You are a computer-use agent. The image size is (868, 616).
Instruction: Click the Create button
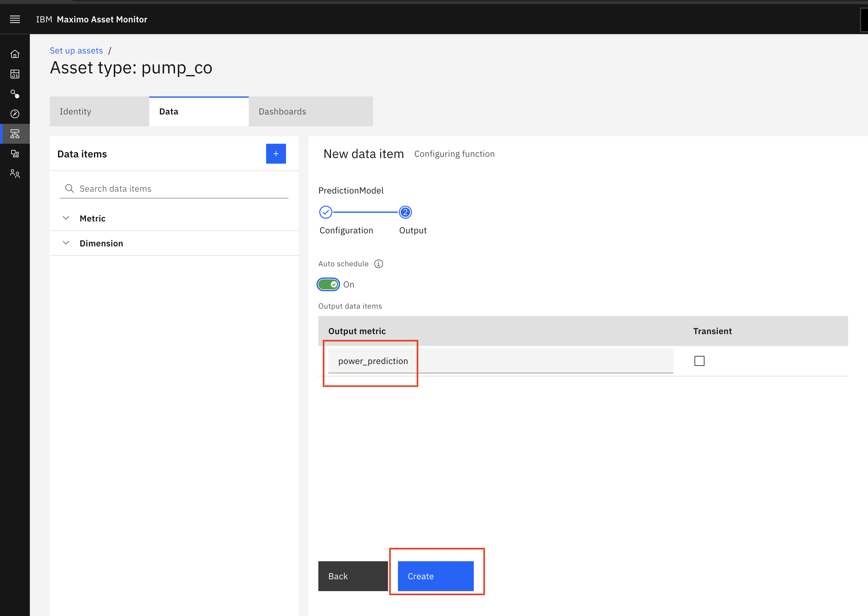(x=436, y=576)
